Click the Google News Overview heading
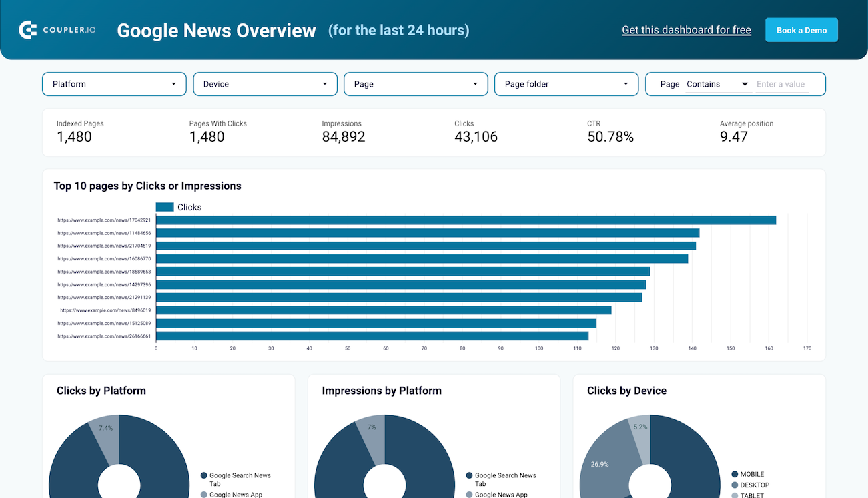 point(217,31)
